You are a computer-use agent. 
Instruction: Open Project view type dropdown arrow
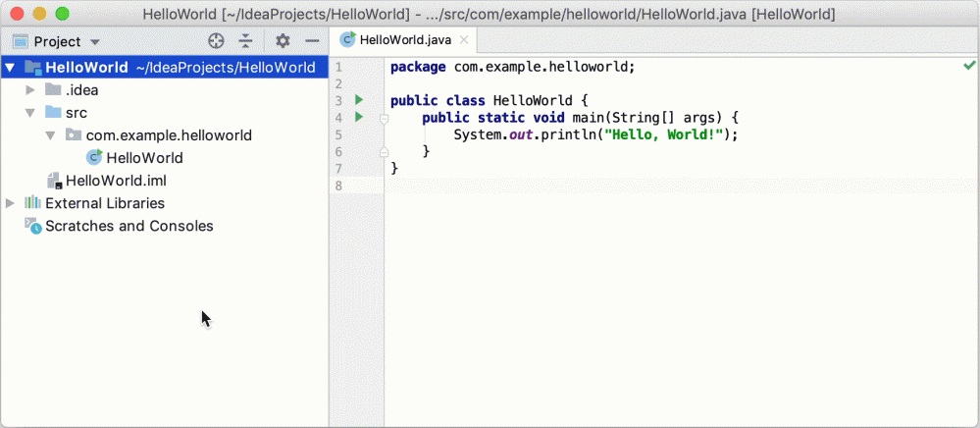point(95,42)
